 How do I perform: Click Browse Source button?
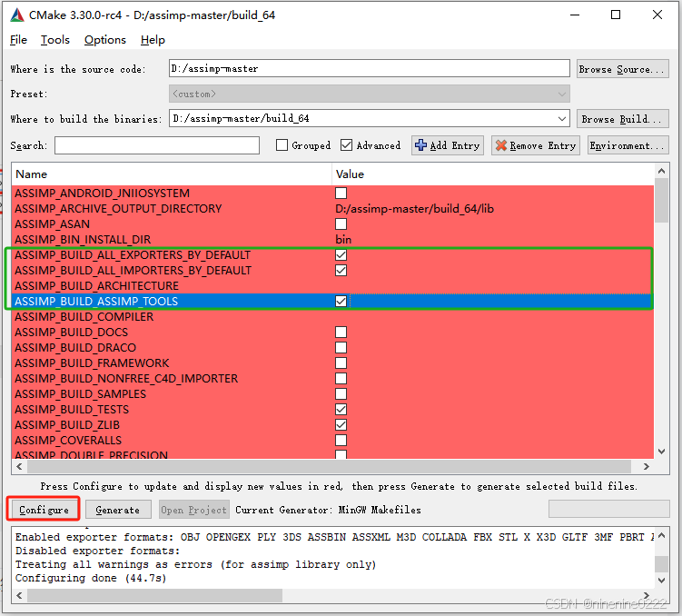(x=622, y=69)
